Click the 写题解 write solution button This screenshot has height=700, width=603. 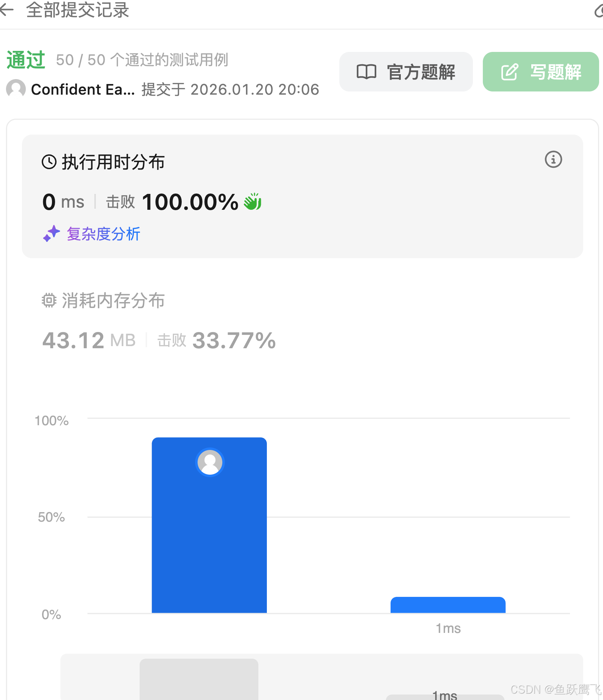(540, 72)
